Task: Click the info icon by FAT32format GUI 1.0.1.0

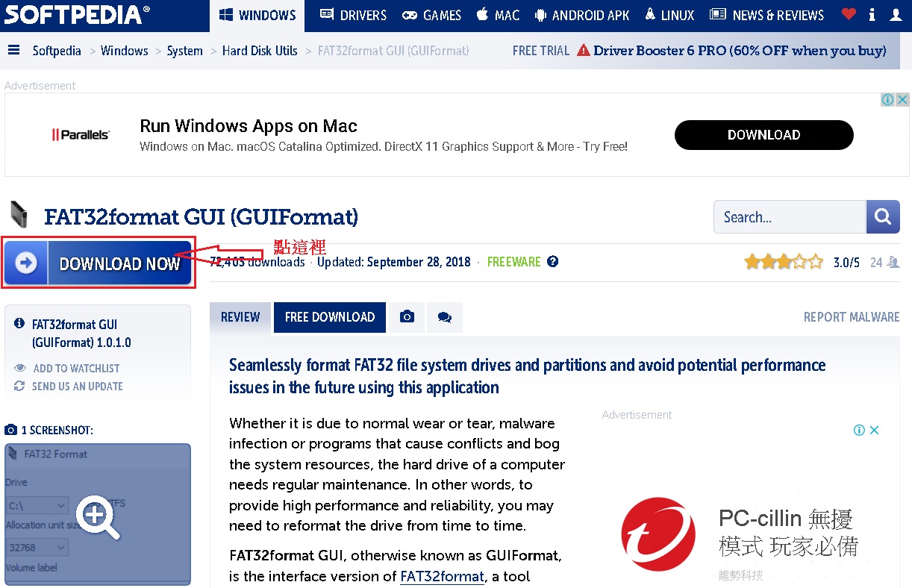Action: coord(19,324)
